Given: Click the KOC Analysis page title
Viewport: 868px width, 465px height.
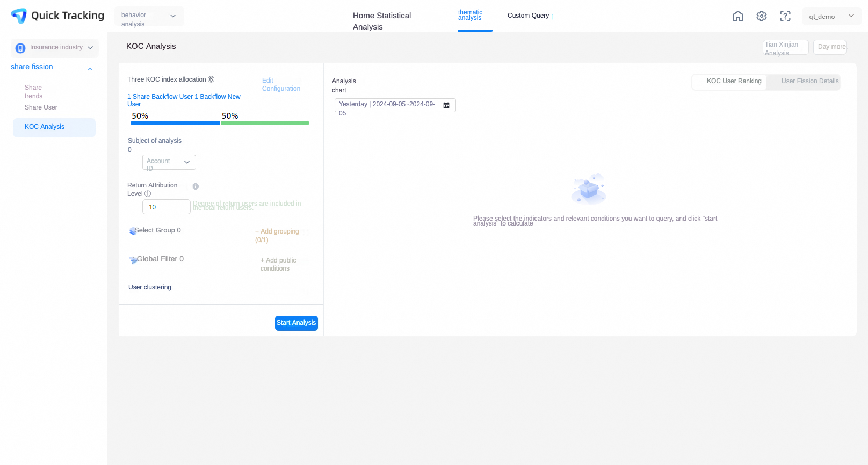Looking at the screenshot, I should tap(151, 46).
